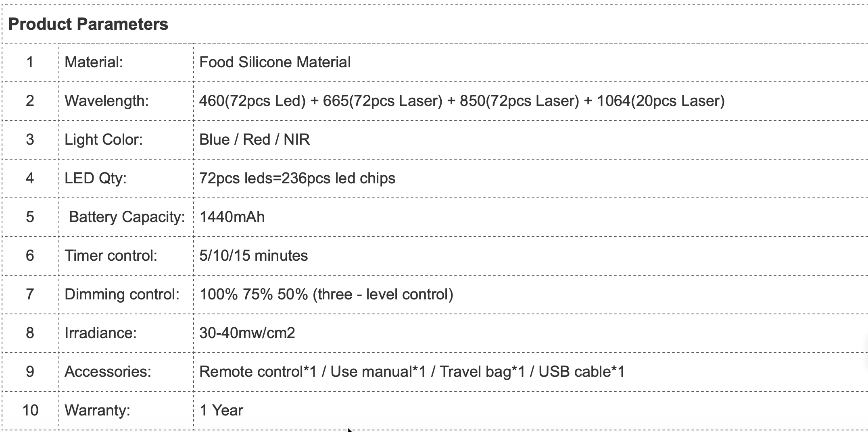Click the 5/10/15 minutes value
Screen dimensions: 868x432
click(x=253, y=256)
